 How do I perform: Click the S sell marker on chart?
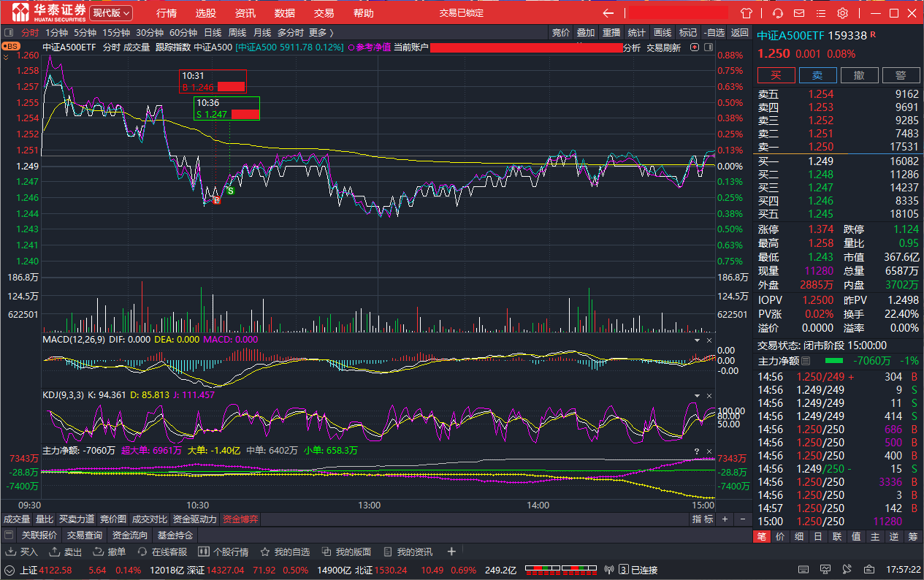click(230, 191)
